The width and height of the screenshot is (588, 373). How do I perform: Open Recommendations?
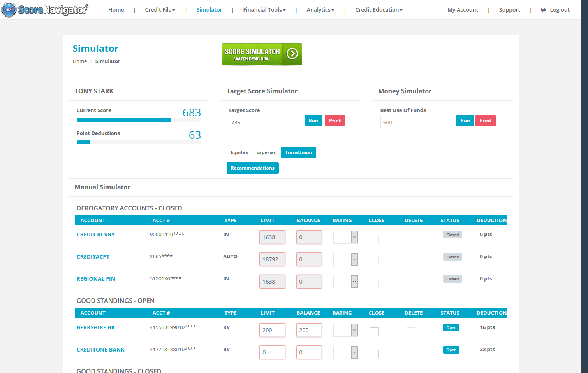click(x=253, y=168)
